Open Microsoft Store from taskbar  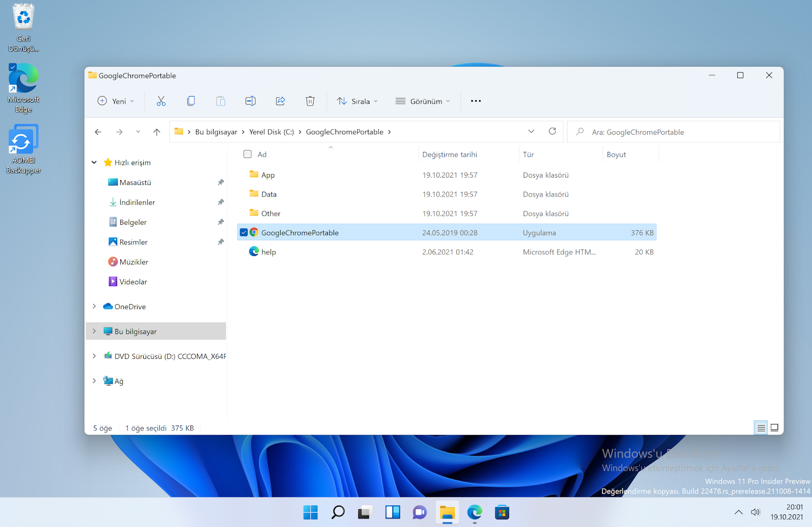(x=502, y=512)
